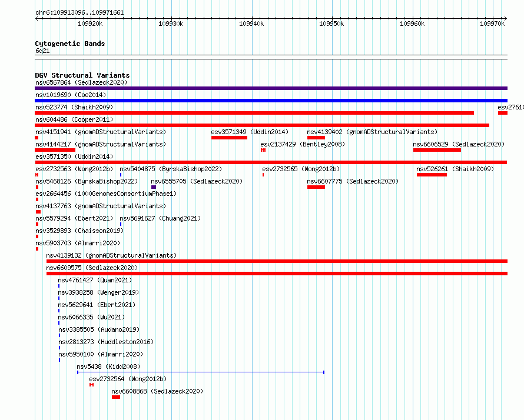Click the red esv3571349 bar
The image size is (524, 420).
(229, 138)
